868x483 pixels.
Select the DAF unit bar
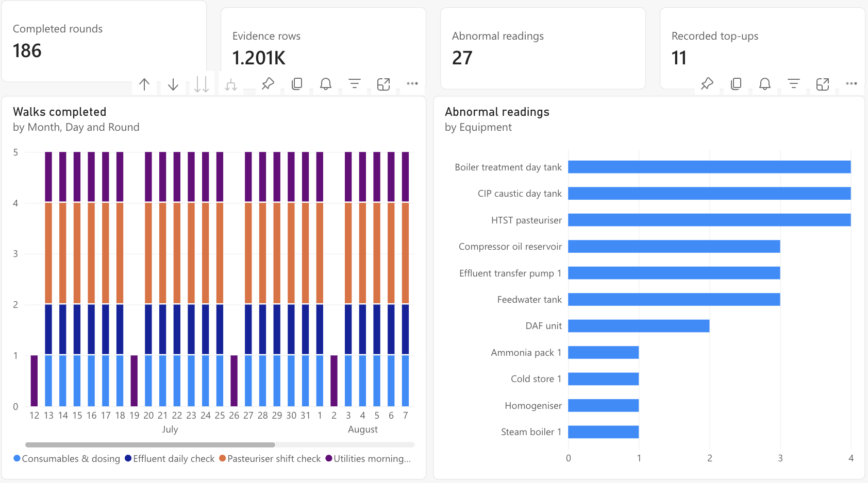[639, 325]
